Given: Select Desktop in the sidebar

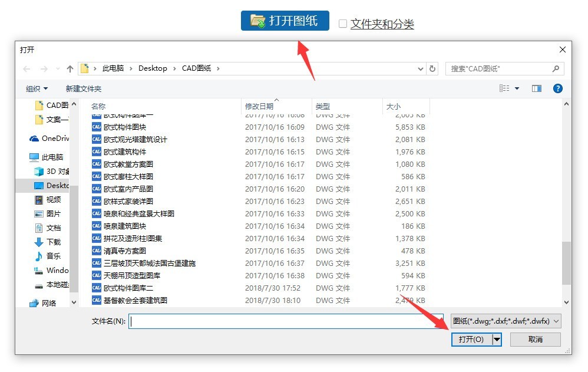Looking at the screenshot, I should point(52,186).
